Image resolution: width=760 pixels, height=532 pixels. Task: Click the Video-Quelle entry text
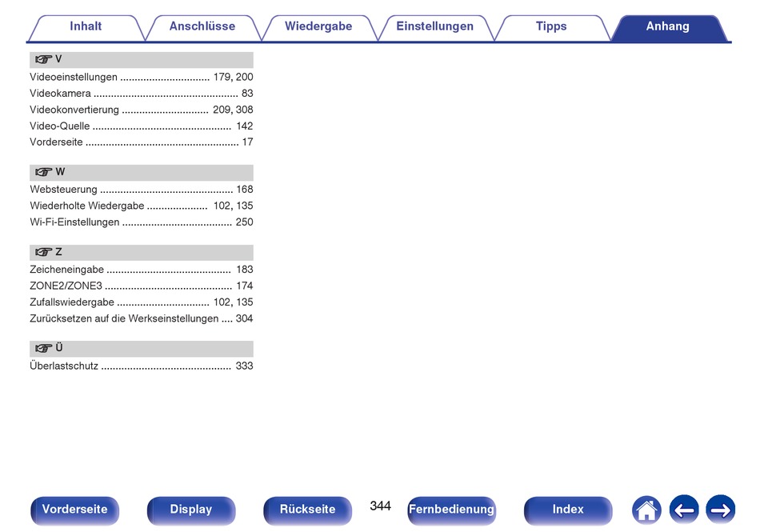[x=60, y=126]
